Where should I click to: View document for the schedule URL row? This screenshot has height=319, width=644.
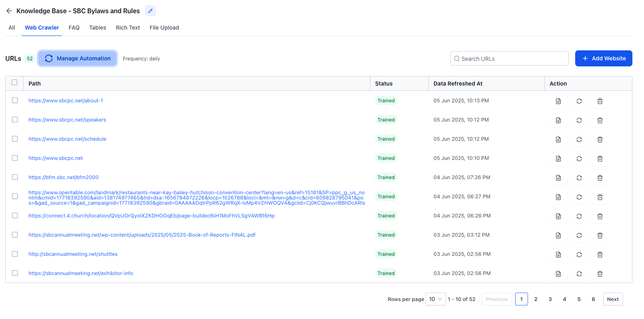558,140
